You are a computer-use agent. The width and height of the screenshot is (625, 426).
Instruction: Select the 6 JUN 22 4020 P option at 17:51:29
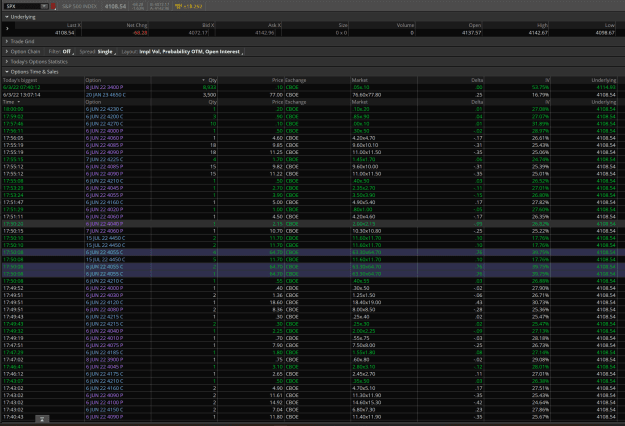104,209
